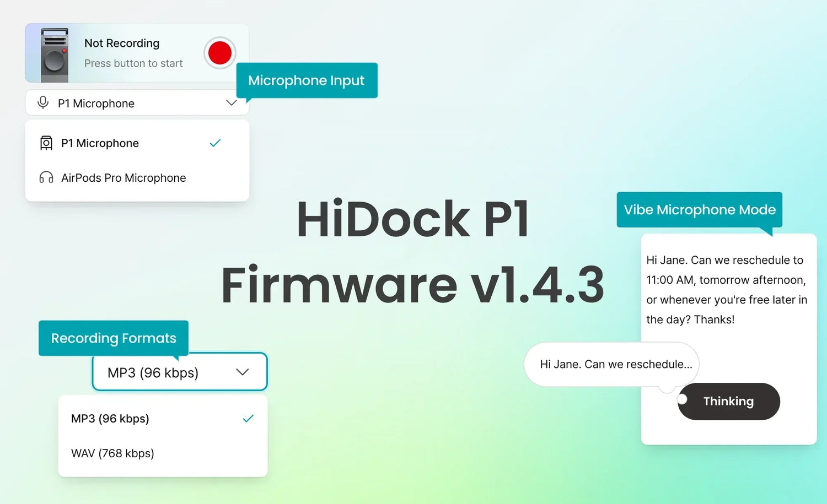This screenshot has width=827, height=504.
Task: Click chevron in recording format selector
Action: 243,372
